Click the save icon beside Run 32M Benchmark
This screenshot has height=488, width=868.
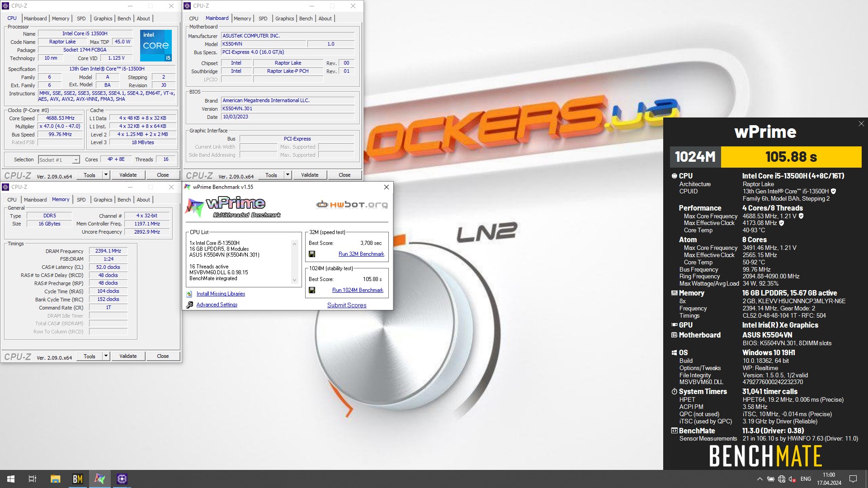pos(312,254)
